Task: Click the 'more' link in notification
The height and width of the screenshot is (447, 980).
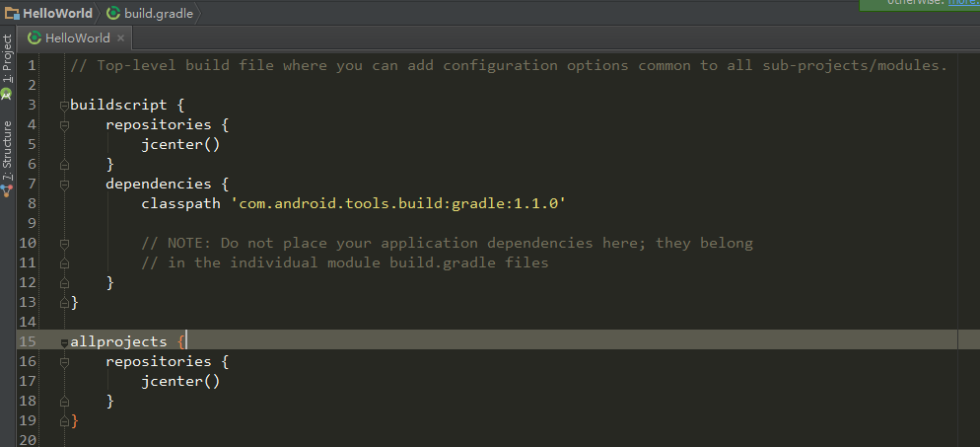Action: click(963, 3)
